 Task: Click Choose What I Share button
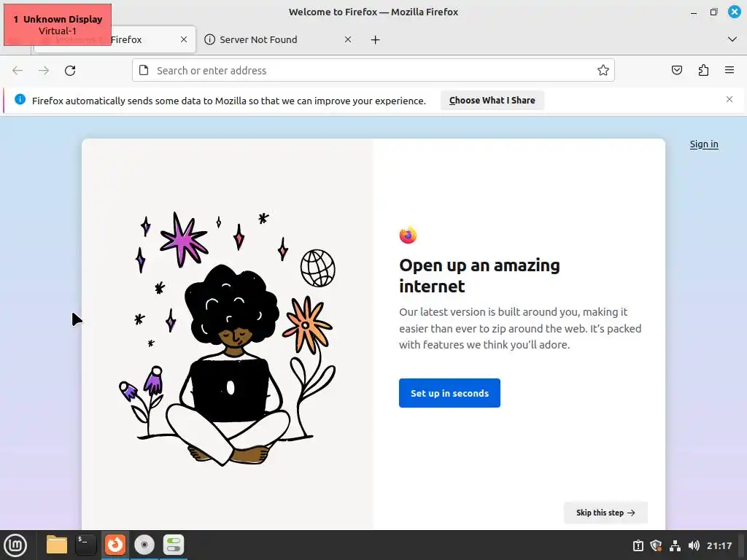(x=492, y=101)
